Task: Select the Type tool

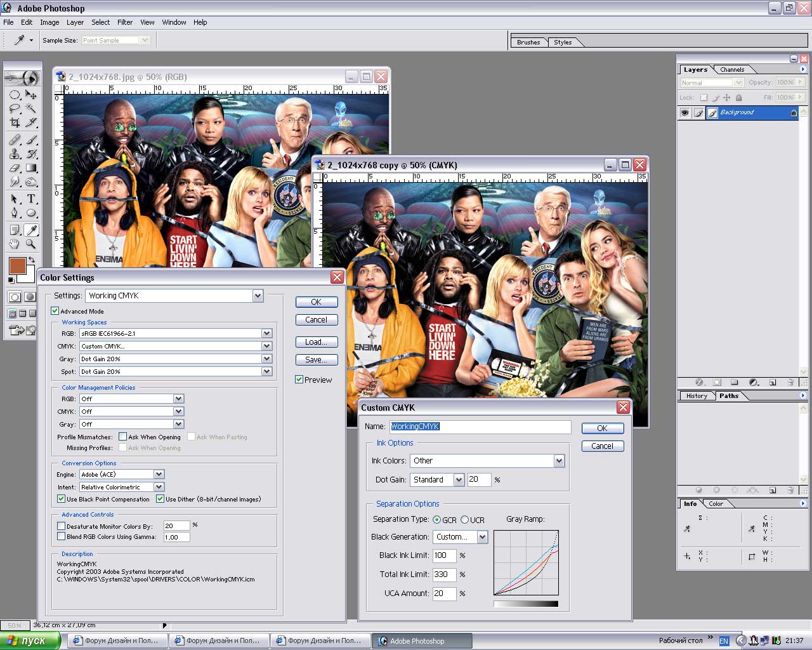Action: 30,199
